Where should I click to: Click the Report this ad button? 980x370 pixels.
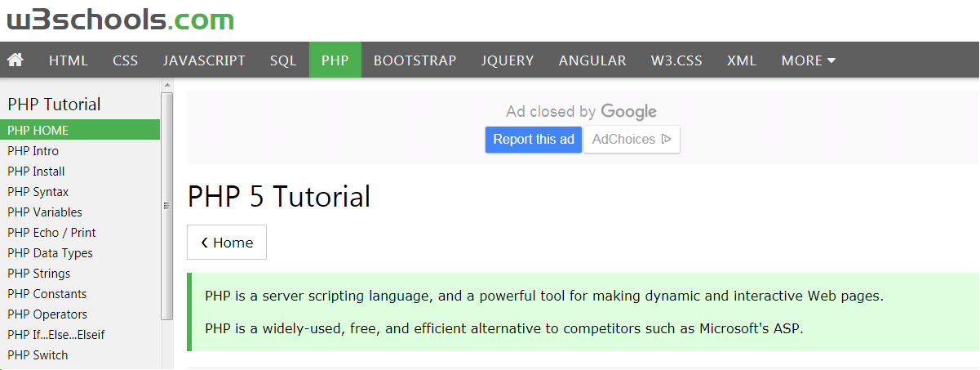tap(534, 139)
